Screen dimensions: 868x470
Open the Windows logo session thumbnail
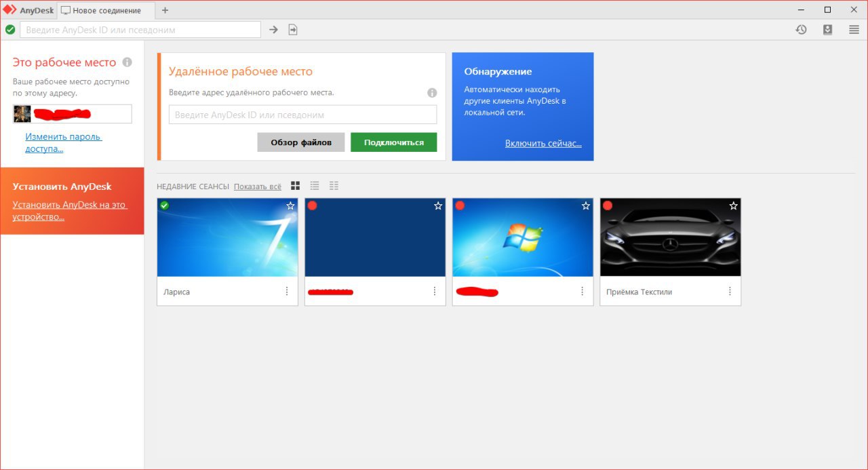(523, 237)
